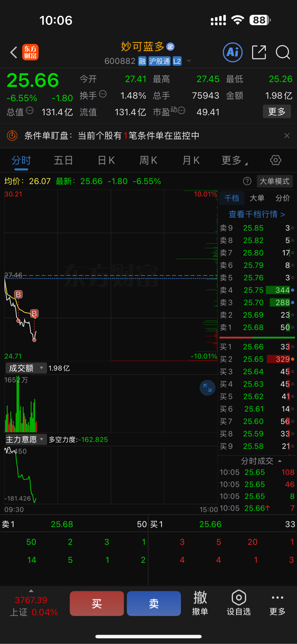Select the 卖4 25.75 order row
The width and height of the screenshot is (297, 644).
point(257,290)
